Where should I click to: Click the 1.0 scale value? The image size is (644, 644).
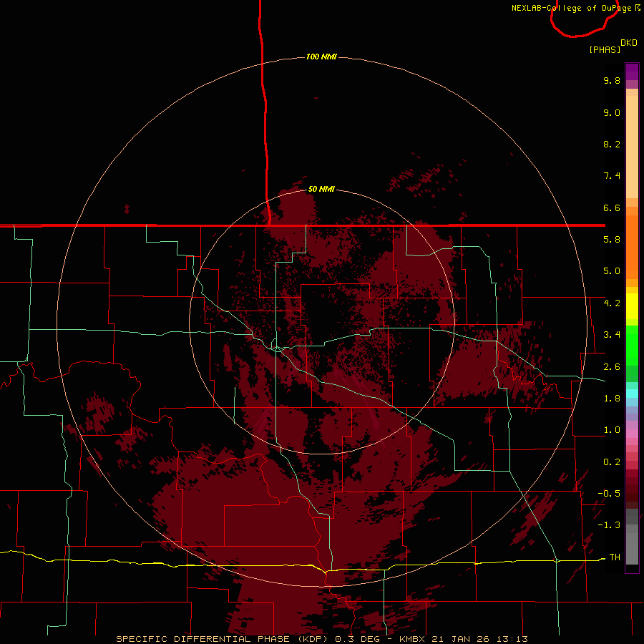point(612,430)
